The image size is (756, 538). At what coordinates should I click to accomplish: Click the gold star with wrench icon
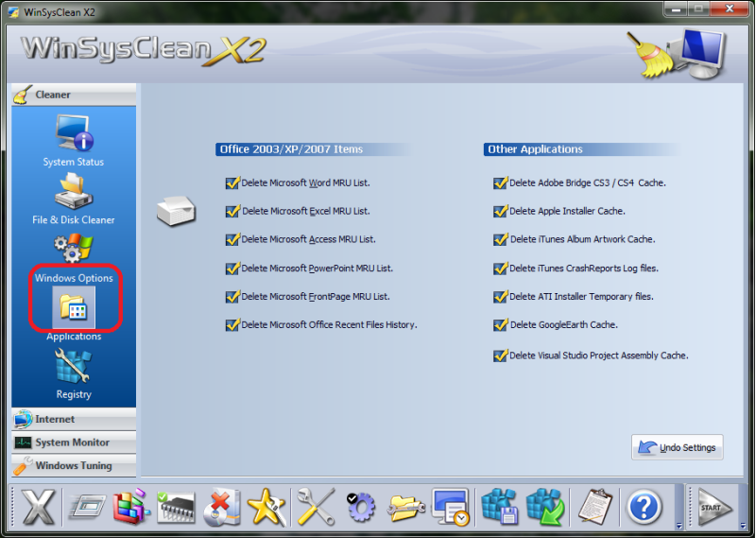[x=266, y=507]
